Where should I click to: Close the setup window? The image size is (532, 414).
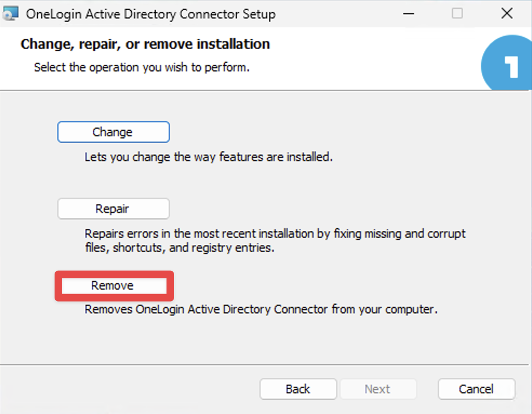coord(507,14)
